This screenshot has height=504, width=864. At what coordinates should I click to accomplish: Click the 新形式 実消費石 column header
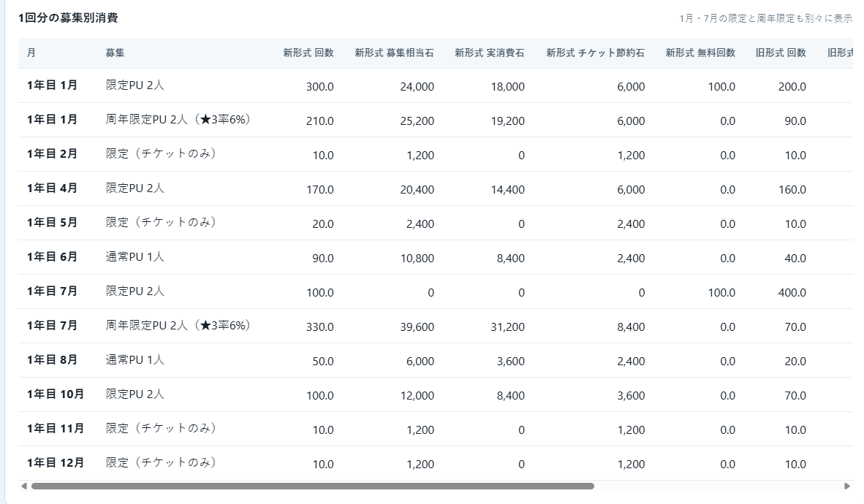click(x=489, y=53)
